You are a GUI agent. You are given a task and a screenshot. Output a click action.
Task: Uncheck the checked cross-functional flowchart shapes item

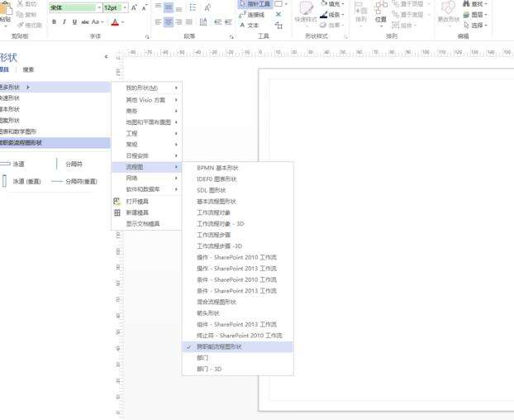237,347
